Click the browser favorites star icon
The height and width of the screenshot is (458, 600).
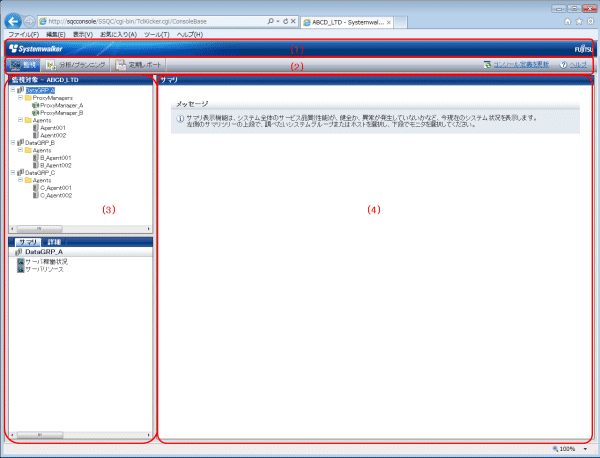[579, 21]
